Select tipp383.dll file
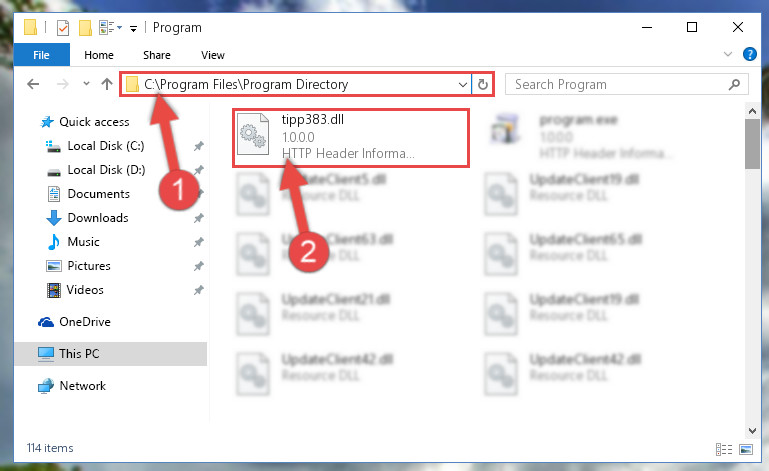769x471 pixels. [350, 138]
